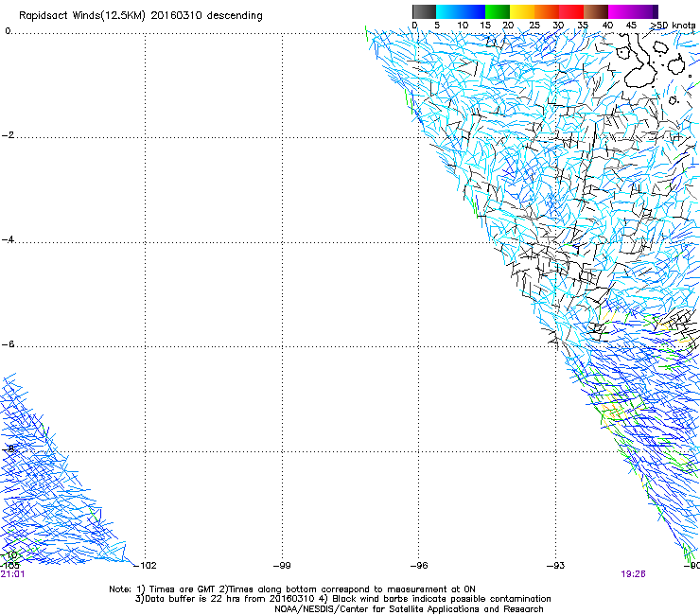Click the longitude axis label '-93'
Screen dimensions: 700x615
[x=556, y=566]
